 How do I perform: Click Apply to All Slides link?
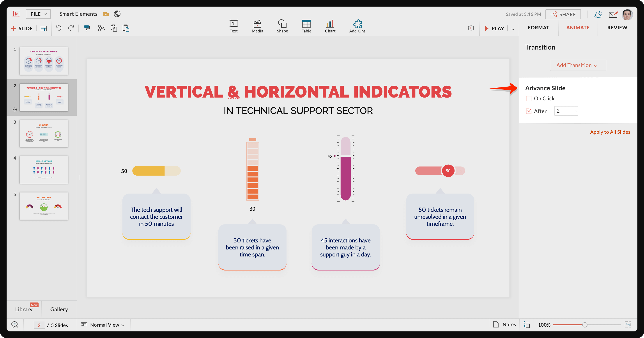pos(610,132)
